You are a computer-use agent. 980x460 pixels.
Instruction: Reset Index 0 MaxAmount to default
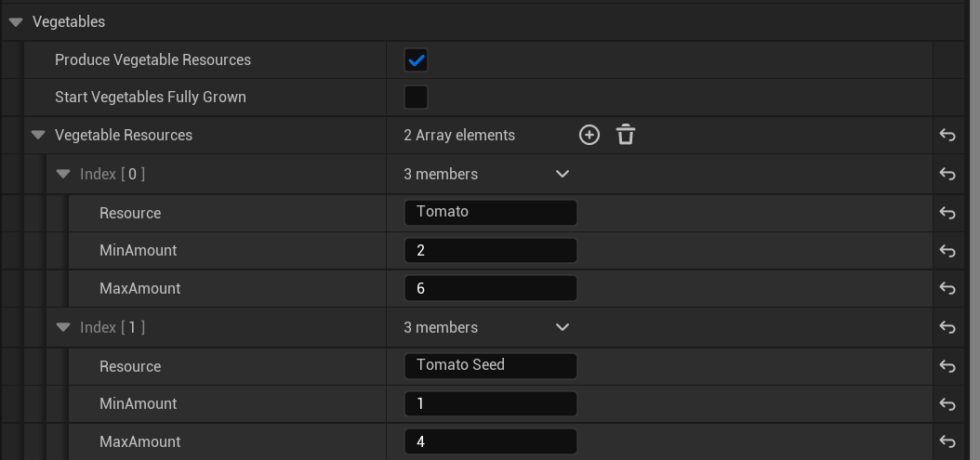(x=947, y=289)
